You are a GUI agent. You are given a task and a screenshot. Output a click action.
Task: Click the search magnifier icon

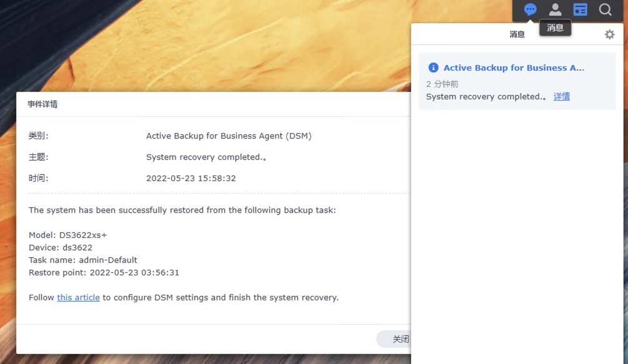point(605,9)
